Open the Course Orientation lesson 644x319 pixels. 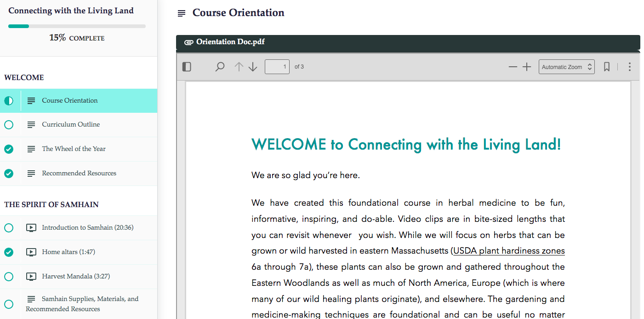(x=79, y=101)
